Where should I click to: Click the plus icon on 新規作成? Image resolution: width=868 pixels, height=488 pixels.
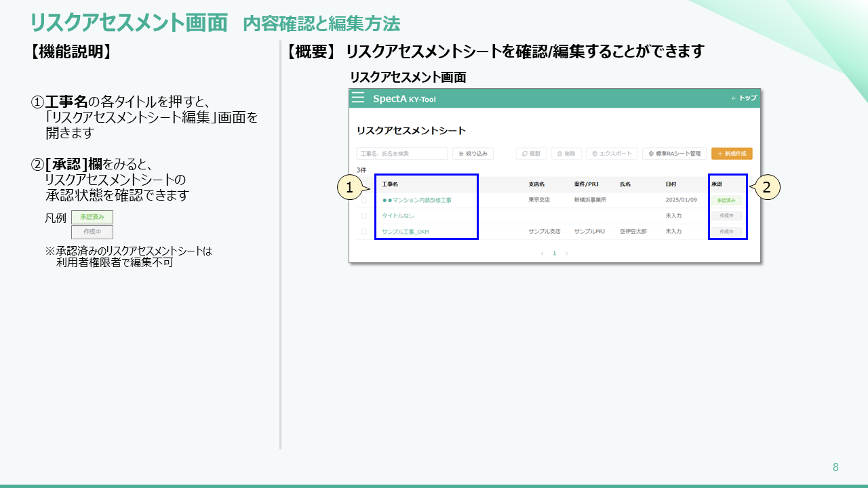coord(719,154)
